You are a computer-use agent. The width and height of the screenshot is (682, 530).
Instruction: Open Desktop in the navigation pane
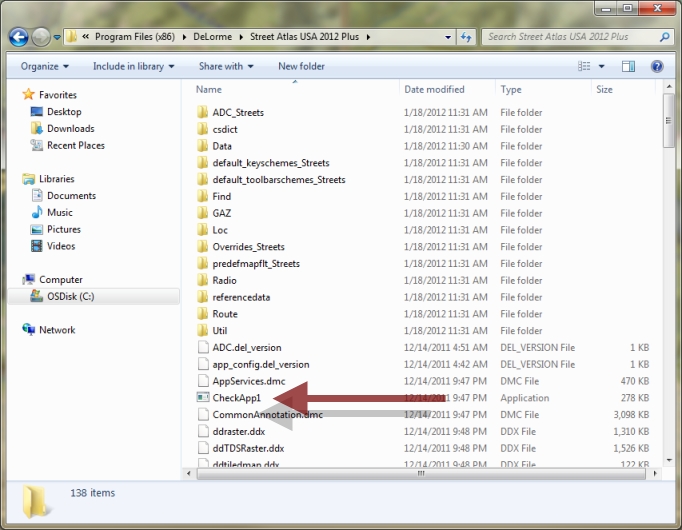click(x=64, y=112)
